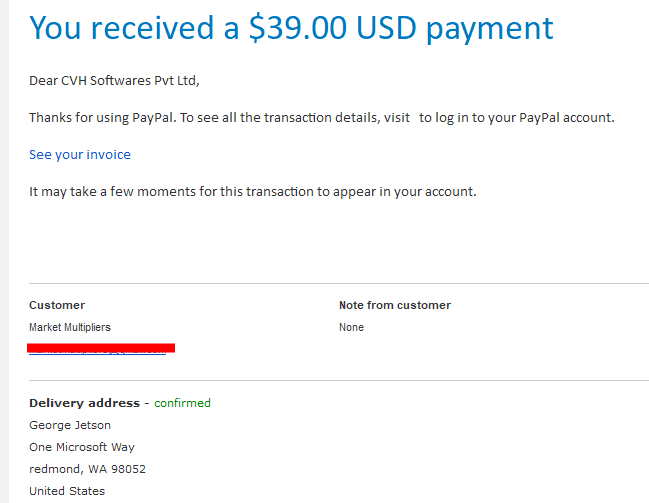The height and width of the screenshot is (503, 649).
Task: Click the divider line above Delivery address
Action: 339,380
